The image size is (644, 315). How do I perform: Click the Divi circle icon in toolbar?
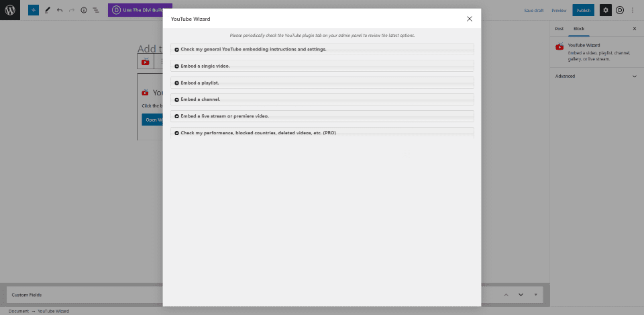(620, 10)
